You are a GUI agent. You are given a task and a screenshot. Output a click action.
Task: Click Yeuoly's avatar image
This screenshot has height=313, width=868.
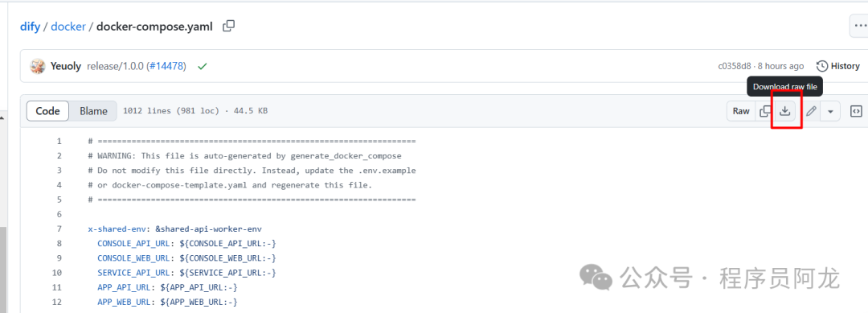click(x=38, y=66)
